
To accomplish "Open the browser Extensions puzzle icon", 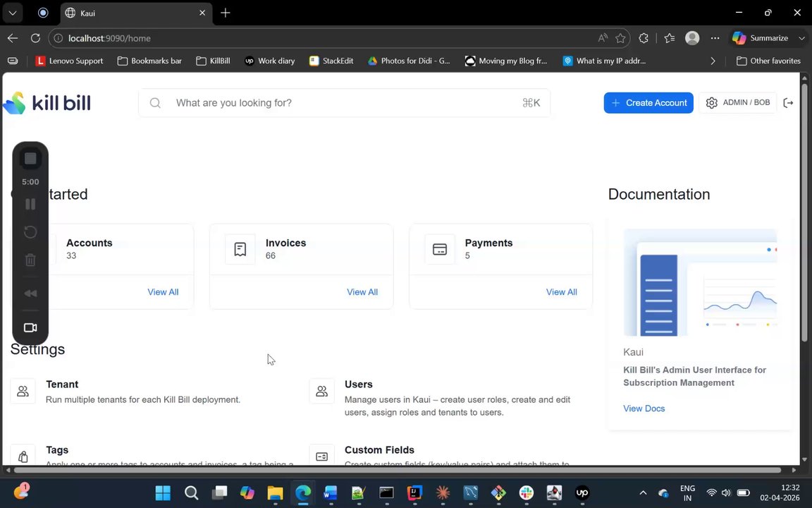I will pyautogui.click(x=644, y=38).
